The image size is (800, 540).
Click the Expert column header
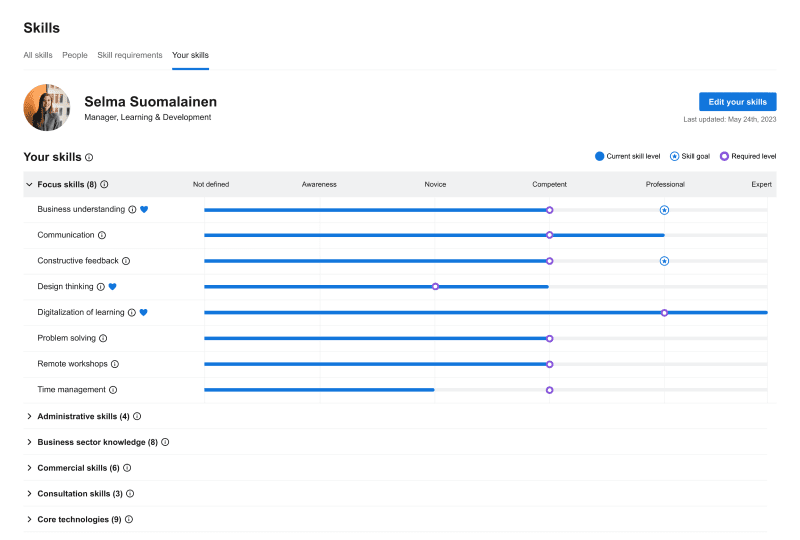pyautogui.click(x=761, y=184)
